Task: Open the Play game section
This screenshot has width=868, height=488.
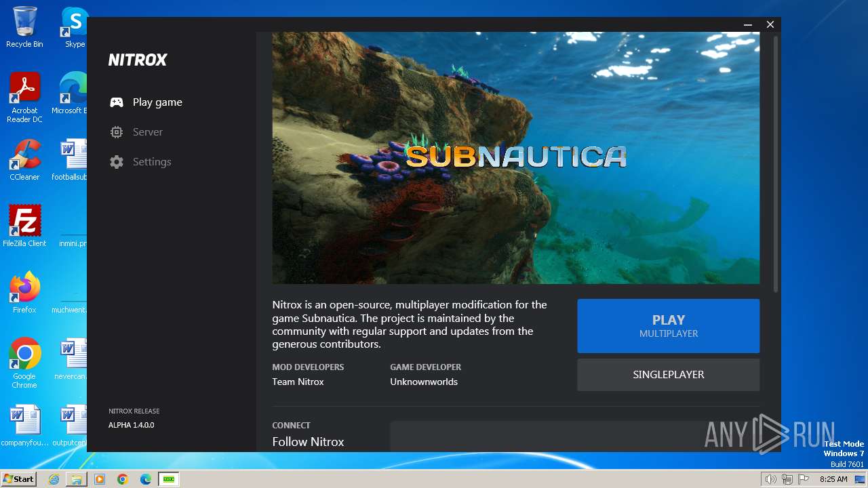Action: (146, 102)
